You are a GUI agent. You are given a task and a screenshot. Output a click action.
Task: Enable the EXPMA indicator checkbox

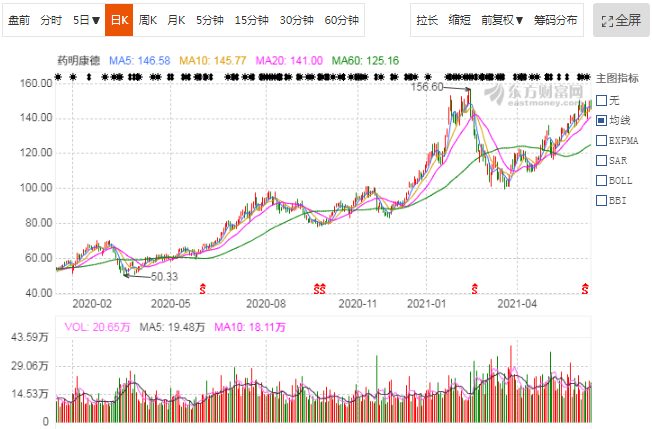pyautogui.click(x=601, y=140)
